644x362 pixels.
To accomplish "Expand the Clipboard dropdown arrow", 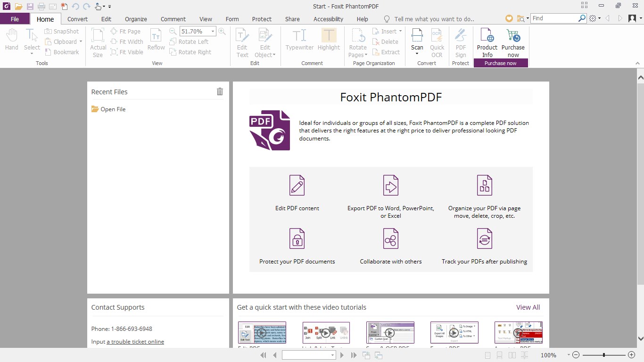I will 81,41.
